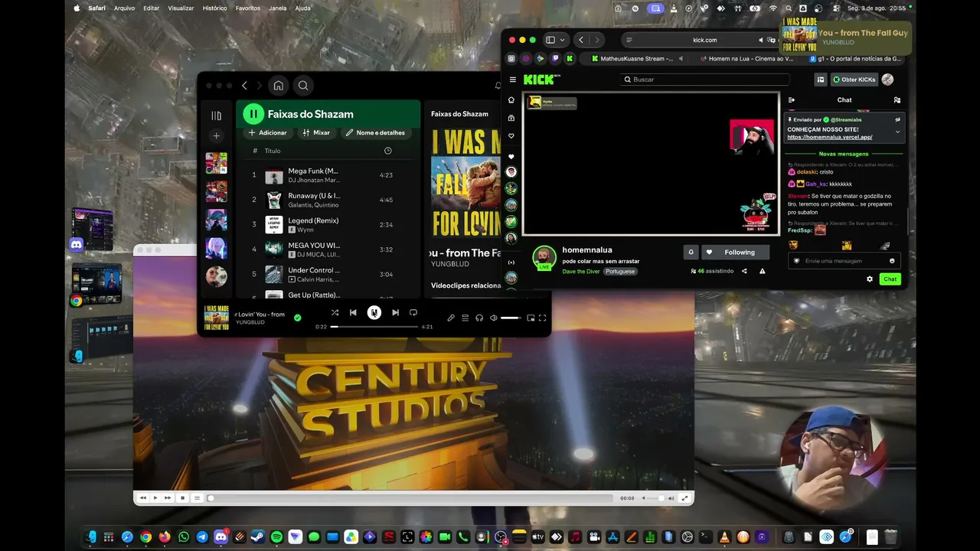The height and width of the screenshot is (551, 980).
Task: Click the Adicionar button in Spotify
Action: 267,132
